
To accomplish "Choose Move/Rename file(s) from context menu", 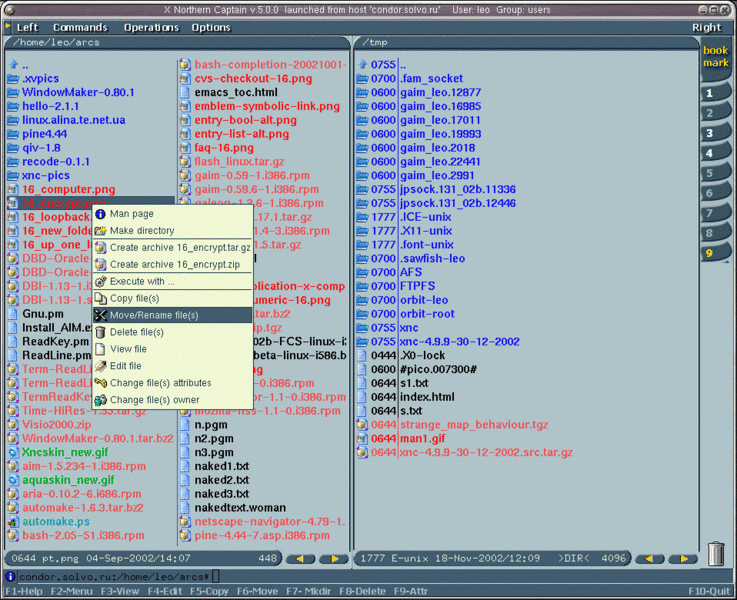I will coord(172,315).
